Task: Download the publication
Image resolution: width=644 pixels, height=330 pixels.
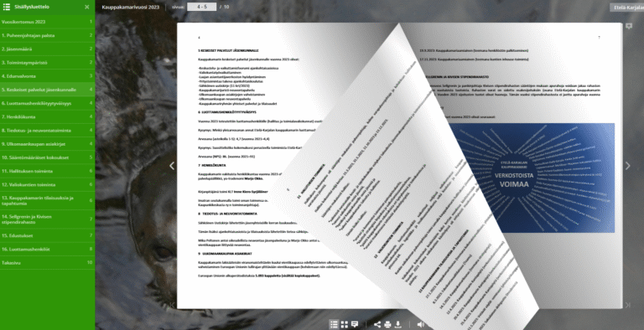Action: coord(398,325)
